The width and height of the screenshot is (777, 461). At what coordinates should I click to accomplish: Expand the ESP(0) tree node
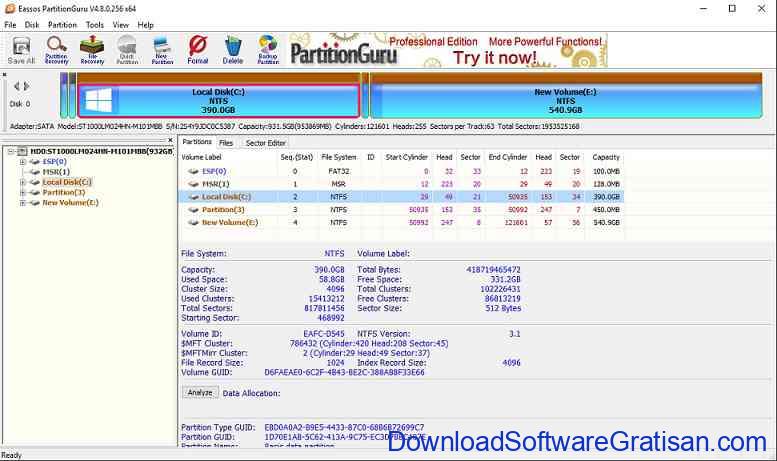click(22, 162)
